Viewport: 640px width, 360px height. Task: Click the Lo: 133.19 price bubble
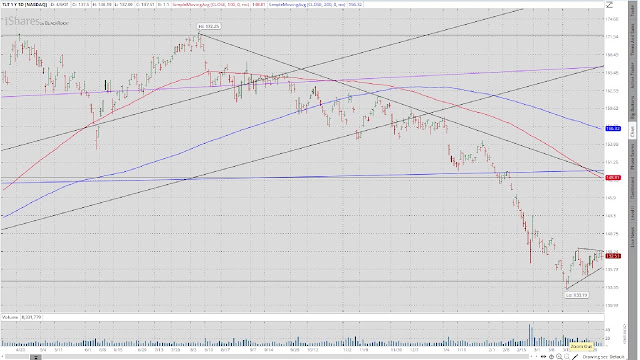[x=576, y=295]
